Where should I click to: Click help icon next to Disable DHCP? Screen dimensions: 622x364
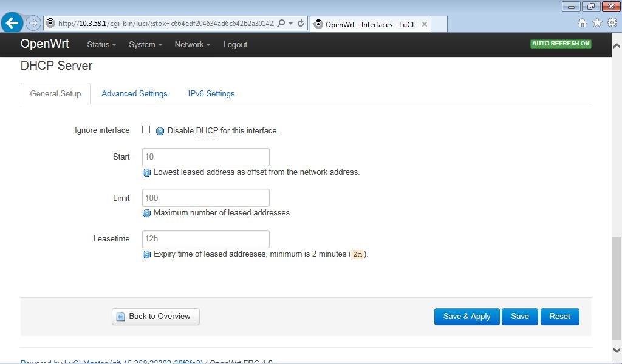click(160, 131)
